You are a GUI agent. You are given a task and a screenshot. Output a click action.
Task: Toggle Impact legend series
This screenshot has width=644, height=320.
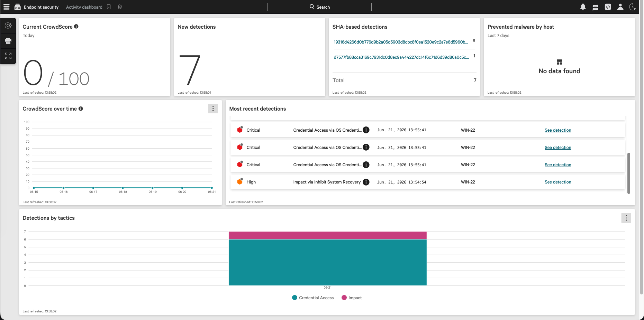tap(352, 298)
